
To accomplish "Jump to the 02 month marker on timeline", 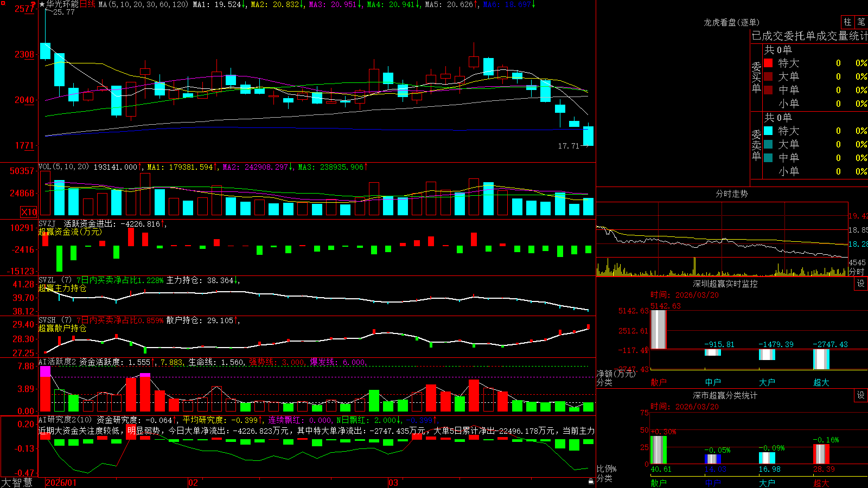I will point(193,483).
